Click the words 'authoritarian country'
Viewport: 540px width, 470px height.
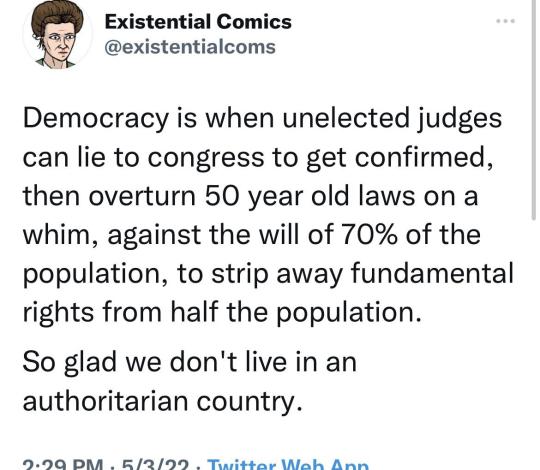[x=163, y=401]
